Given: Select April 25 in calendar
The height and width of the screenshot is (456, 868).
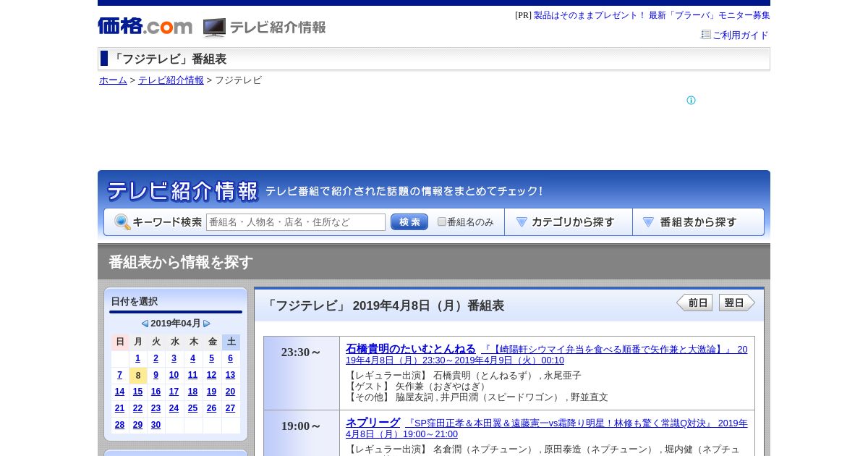Looking at the screenshot, I should pyautogui.click(x=192, y=408).
